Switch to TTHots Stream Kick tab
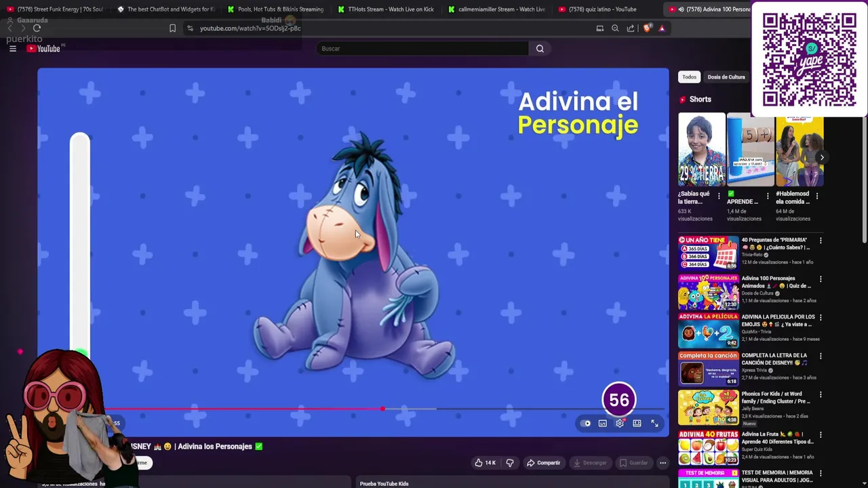 click(387, 9)
